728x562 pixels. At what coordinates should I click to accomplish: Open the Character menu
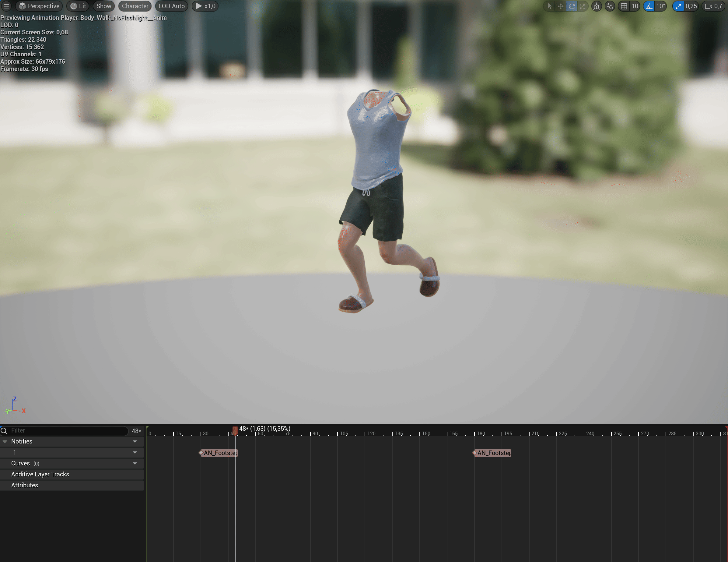[135, 6]
